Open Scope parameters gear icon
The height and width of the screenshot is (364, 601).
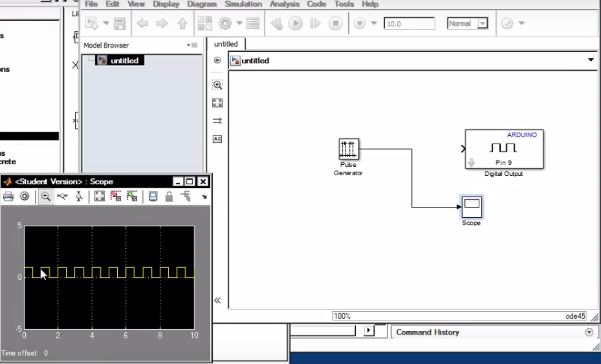25,197
